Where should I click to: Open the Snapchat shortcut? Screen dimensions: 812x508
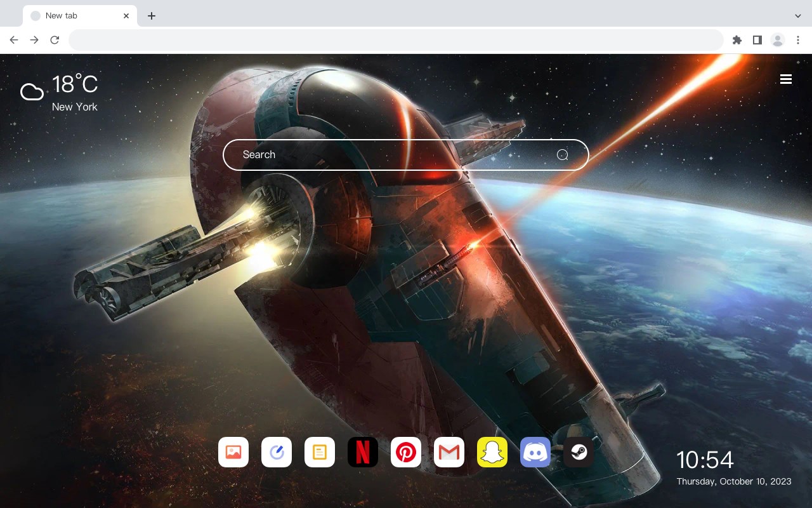click(x=492, y=452)
